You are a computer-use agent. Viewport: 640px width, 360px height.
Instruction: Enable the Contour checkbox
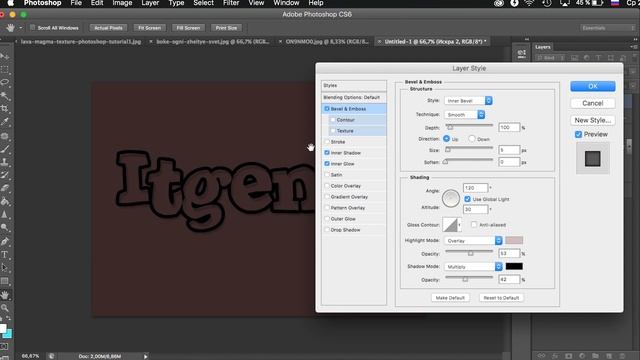click(x=332, y=120)
